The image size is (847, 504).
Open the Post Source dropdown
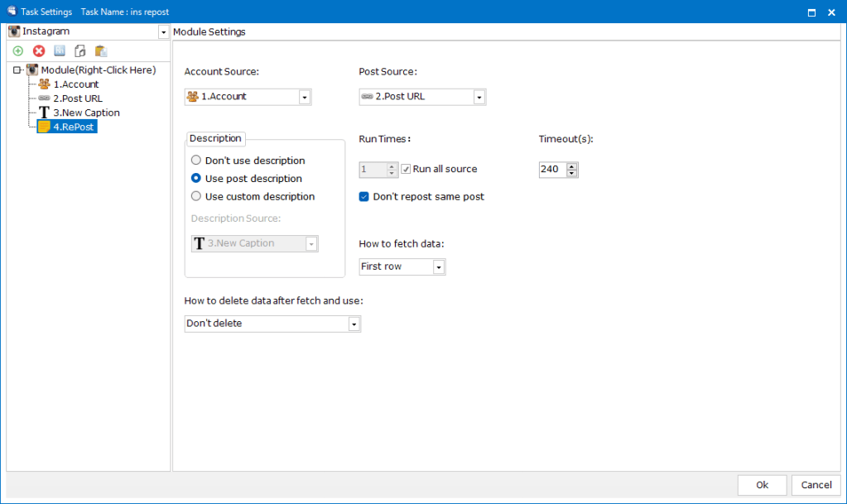point(479,97)
